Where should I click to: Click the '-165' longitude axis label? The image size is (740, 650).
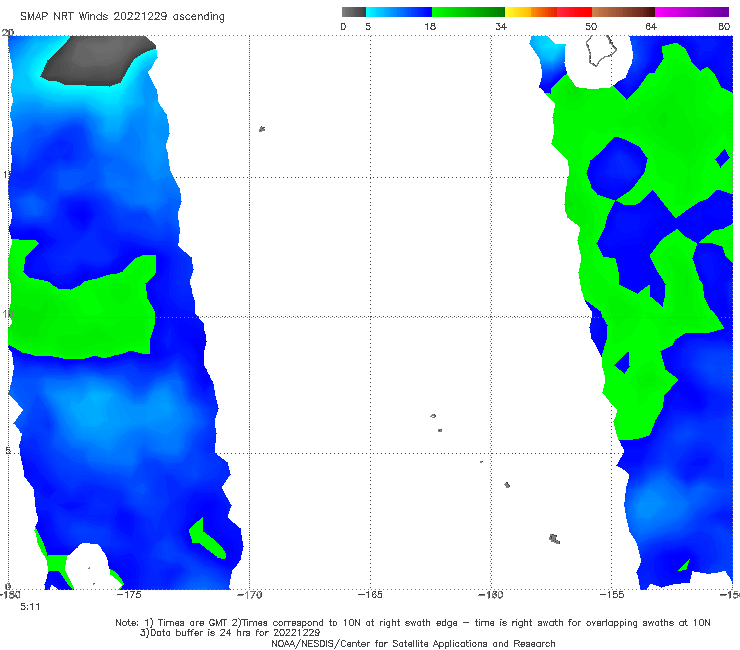tap(370, 595)
